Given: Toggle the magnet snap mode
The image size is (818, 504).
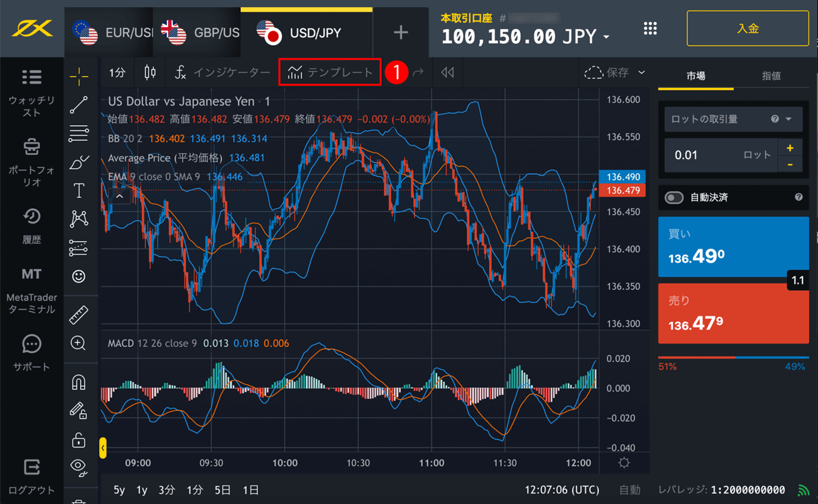Looking at the screenshot, I should pyautogui.click(x=78, y=382).
